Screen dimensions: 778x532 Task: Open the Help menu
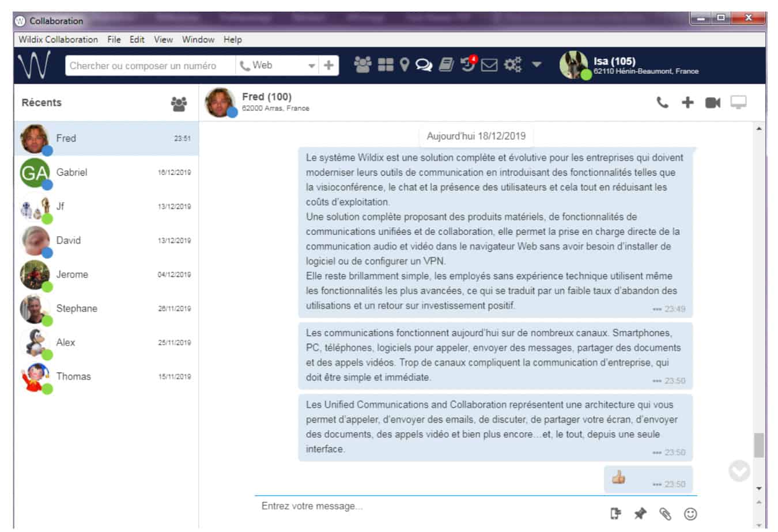point(233,39)
